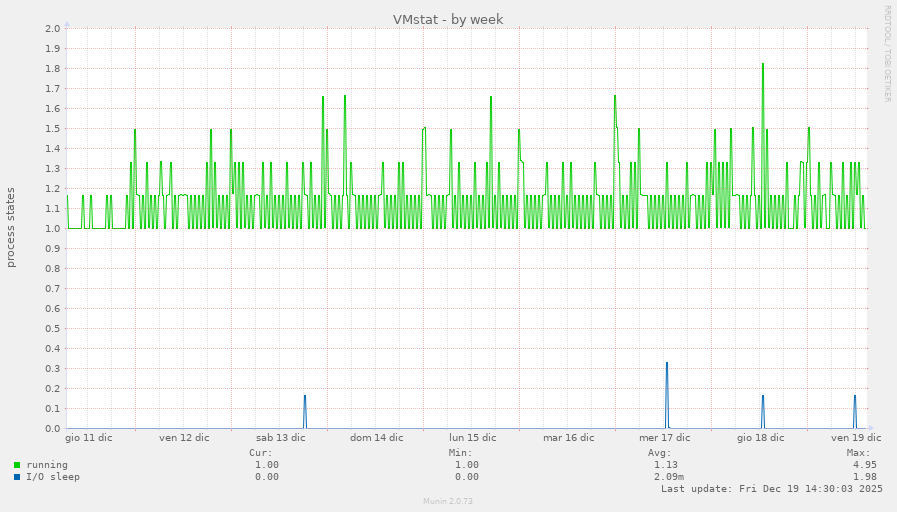
Task: Click the 2.0 y-axis tick label
Action: coord(53,29)
